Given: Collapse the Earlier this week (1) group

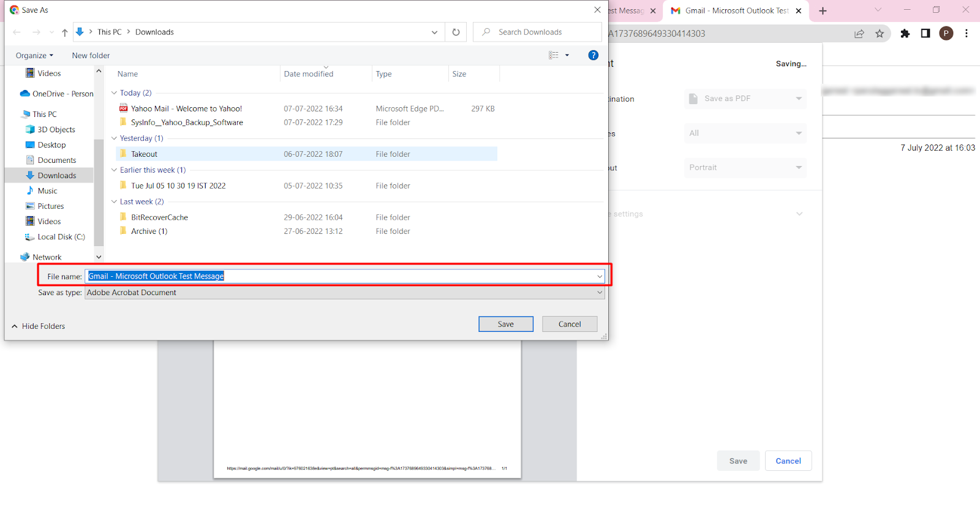Looking at the screenshot, I should pyautogui.click(x=114, y=170).
